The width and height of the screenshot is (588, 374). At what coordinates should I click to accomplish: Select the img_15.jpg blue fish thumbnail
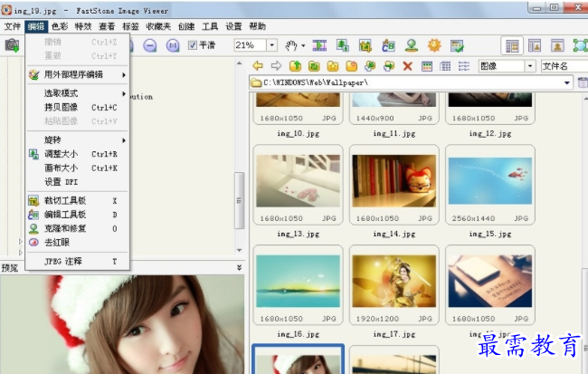pyautogui.click(x=490, y=185)
